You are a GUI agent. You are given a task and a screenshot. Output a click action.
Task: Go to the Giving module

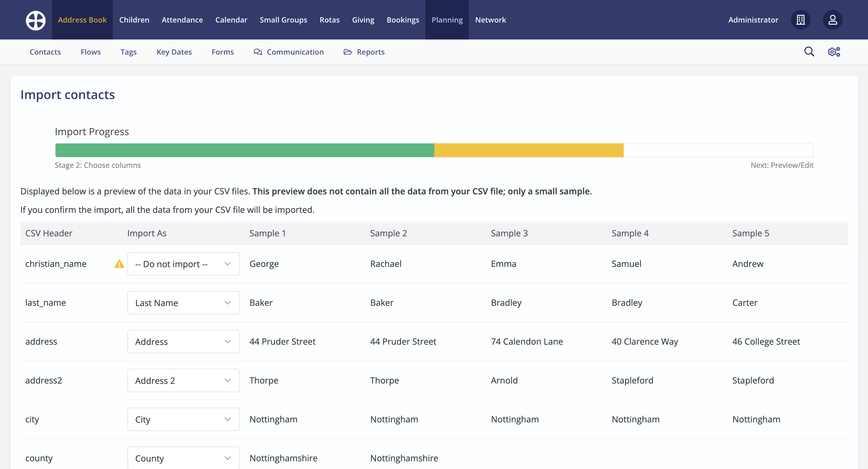click(363, 20)
